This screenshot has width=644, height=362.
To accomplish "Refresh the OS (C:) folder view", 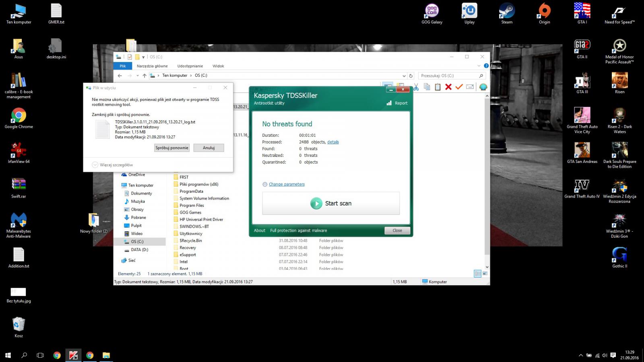I will pos(411,76).
